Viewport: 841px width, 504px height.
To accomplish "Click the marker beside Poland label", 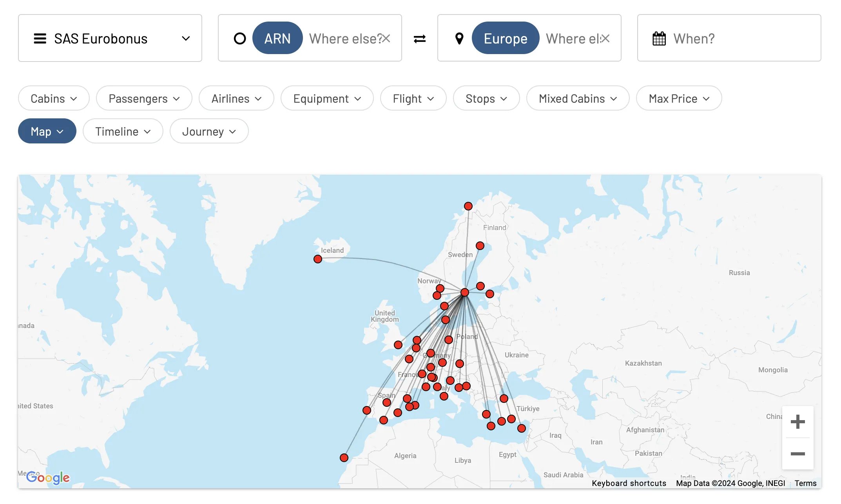I will coord(449,339).
